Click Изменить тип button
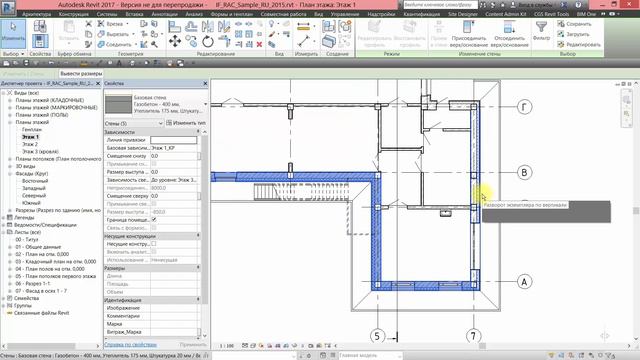 point(186,123)
